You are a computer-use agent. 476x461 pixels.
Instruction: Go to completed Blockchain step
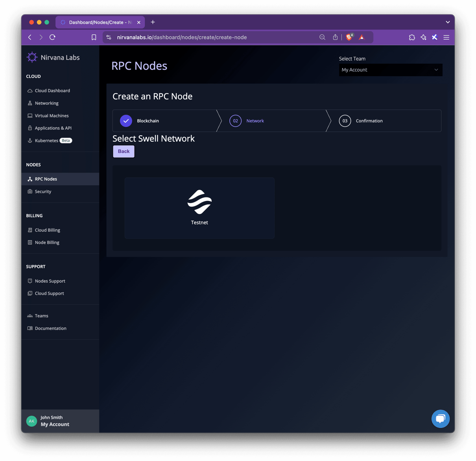coord(140,121)
